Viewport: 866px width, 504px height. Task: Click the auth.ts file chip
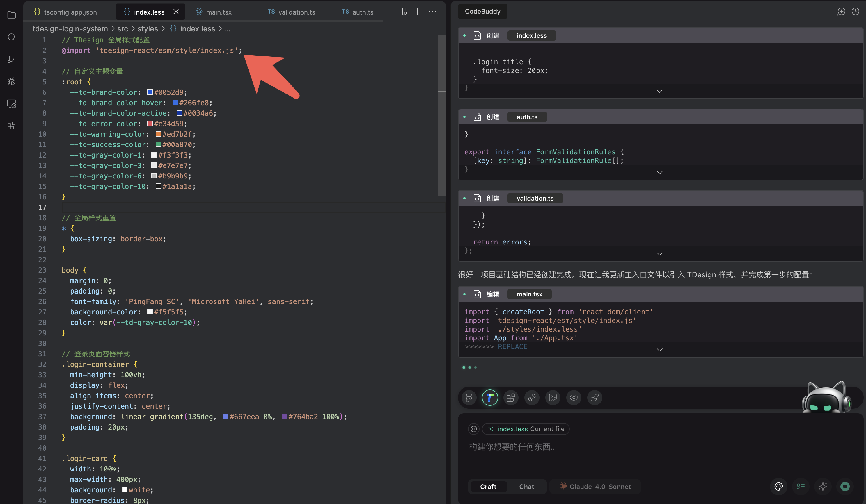(x=527, y=117)
